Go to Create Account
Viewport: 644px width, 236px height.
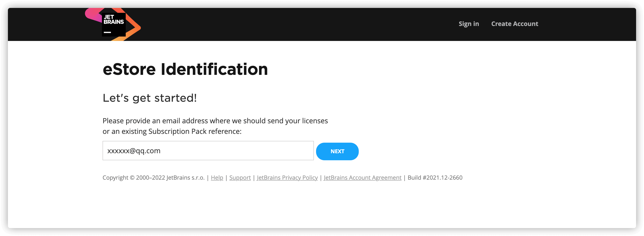tap(515, 24)
